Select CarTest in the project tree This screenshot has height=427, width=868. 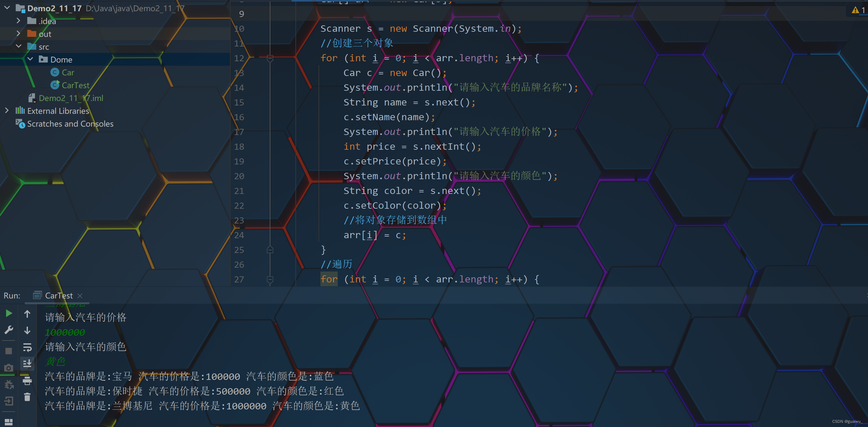coord(75,85)
